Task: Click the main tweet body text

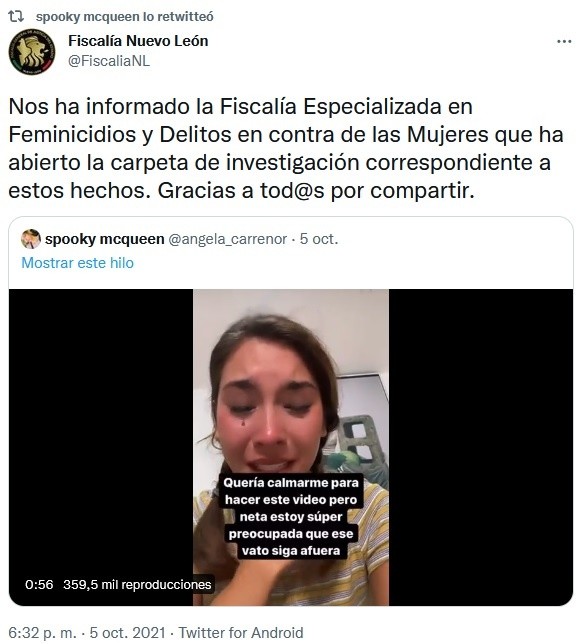Action: 286,148
